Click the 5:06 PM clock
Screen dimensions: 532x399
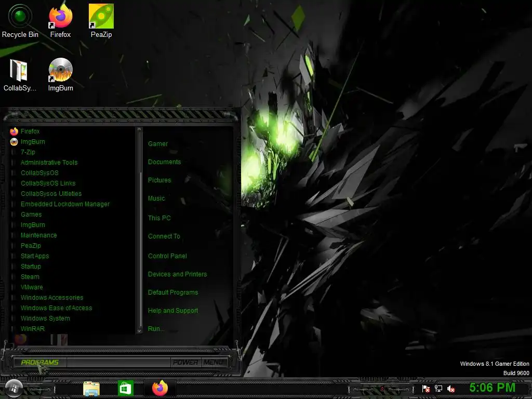(493, 388)
